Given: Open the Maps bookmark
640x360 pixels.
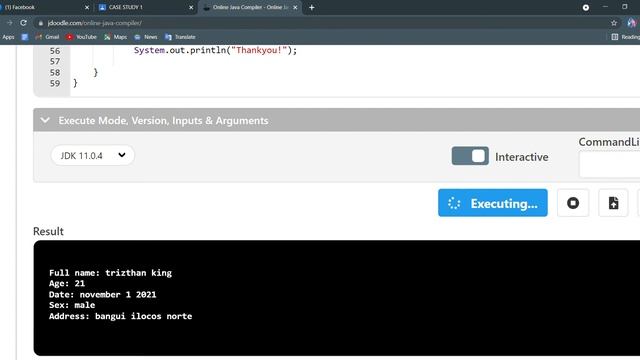Looking at the screenshot, I should point(115,37).
